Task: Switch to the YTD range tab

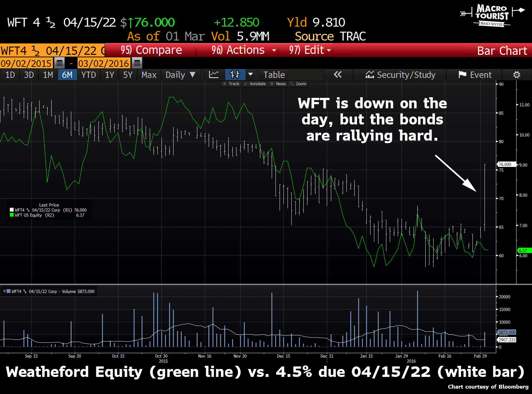Action: click(88, 75)
